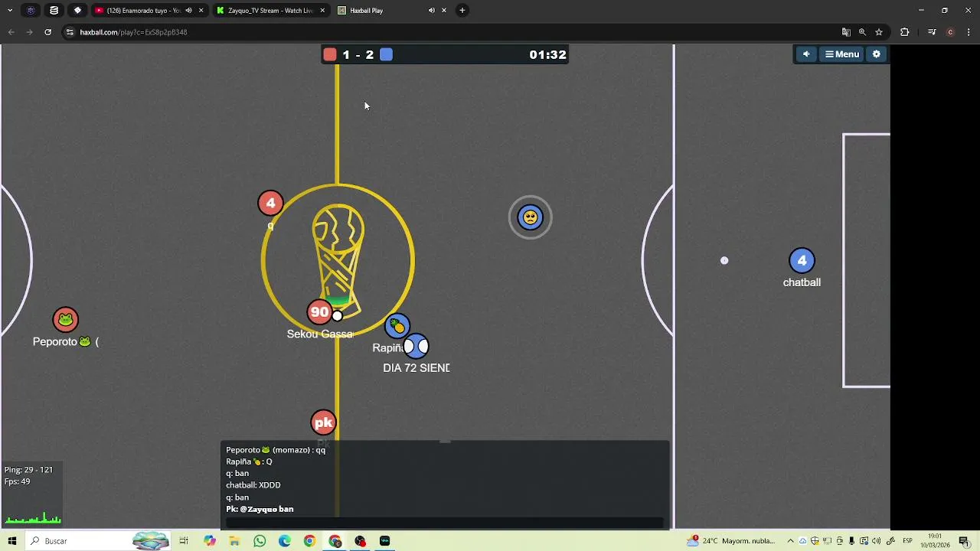
Task: Click the browser forward arrow
Action: coord(29,32)
